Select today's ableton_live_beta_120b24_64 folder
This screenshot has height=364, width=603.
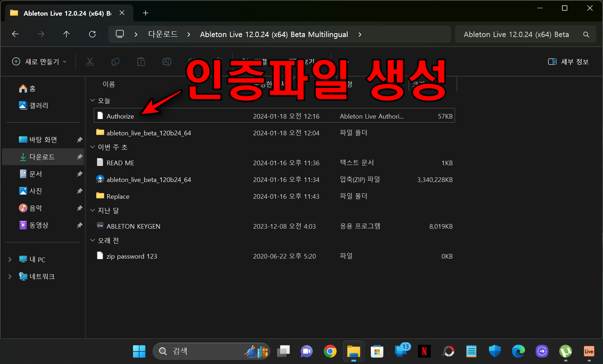coord(274,133)
